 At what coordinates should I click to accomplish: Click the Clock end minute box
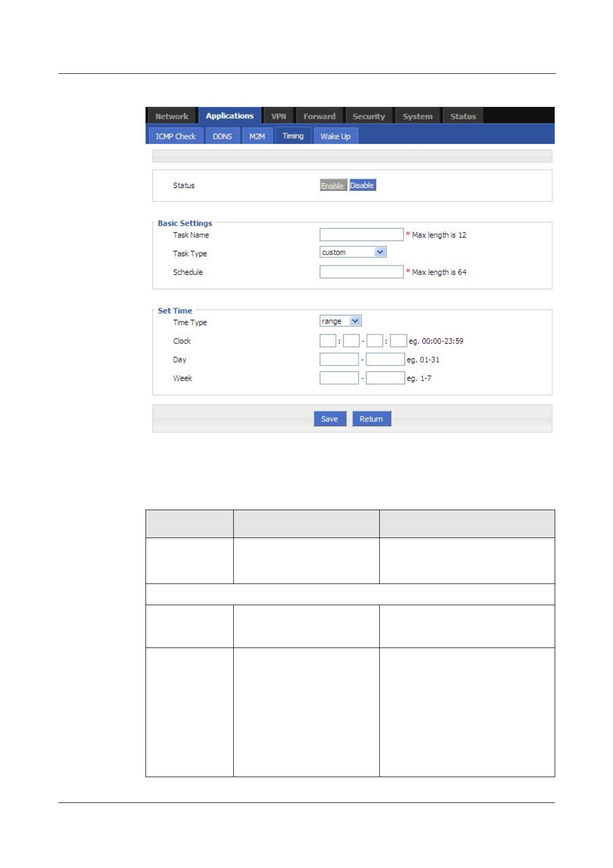coord(398,341)
